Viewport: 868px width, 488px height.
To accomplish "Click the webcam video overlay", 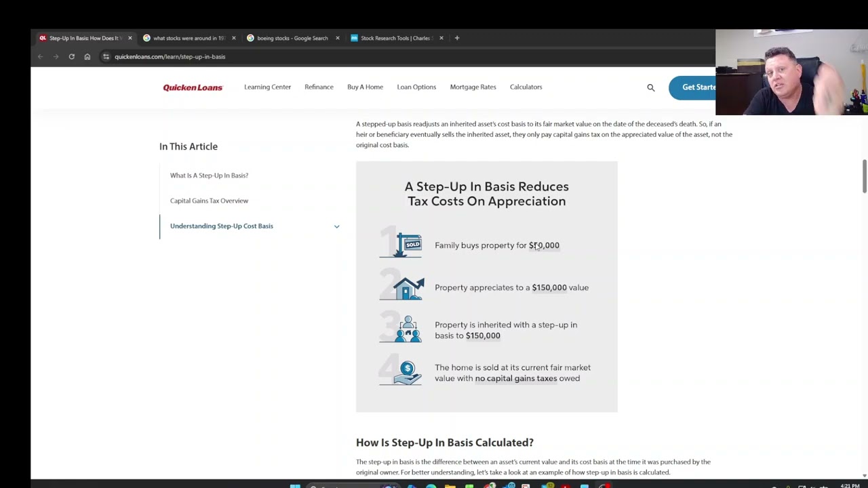I will [x=791, y=72].
